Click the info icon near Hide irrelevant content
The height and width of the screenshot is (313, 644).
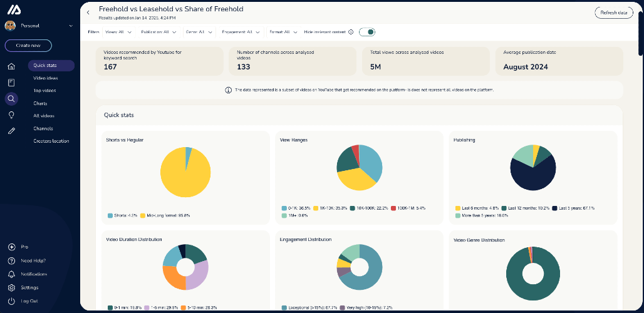coord(351,32)
